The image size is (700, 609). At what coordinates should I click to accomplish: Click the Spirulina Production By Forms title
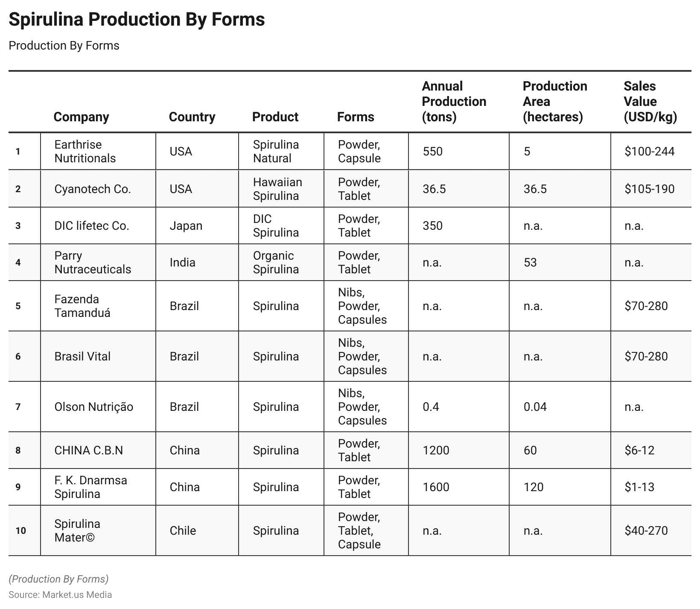137,19
